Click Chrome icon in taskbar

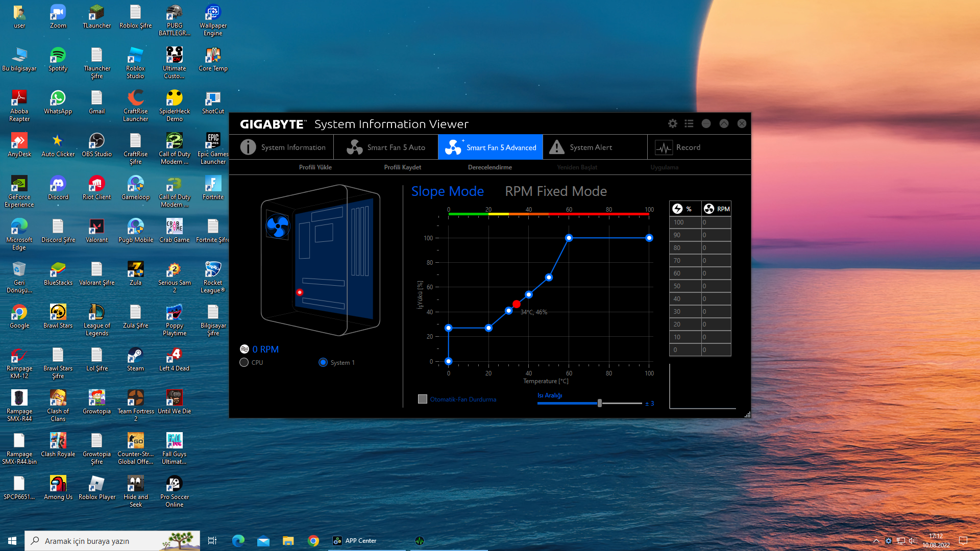tap(313, 541)
